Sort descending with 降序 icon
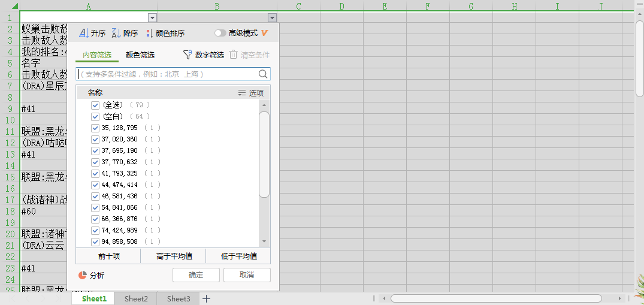644x305 pixels. 116,34
